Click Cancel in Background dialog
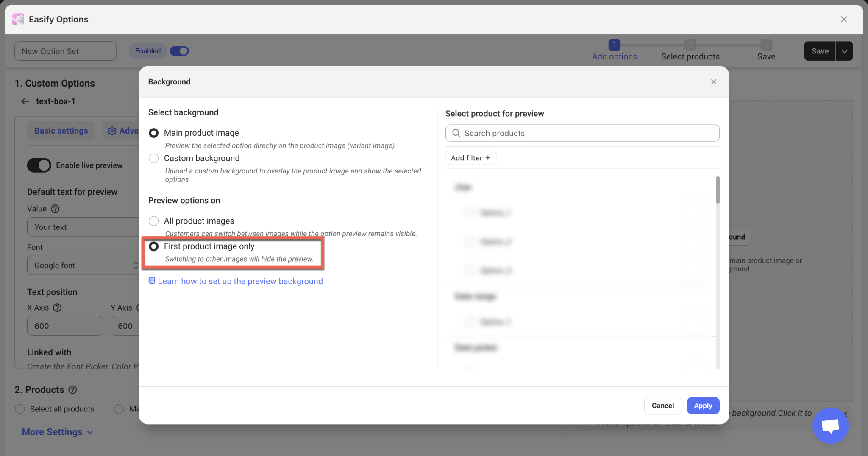This screenshot has width=868, height=456. coord(662,406)
